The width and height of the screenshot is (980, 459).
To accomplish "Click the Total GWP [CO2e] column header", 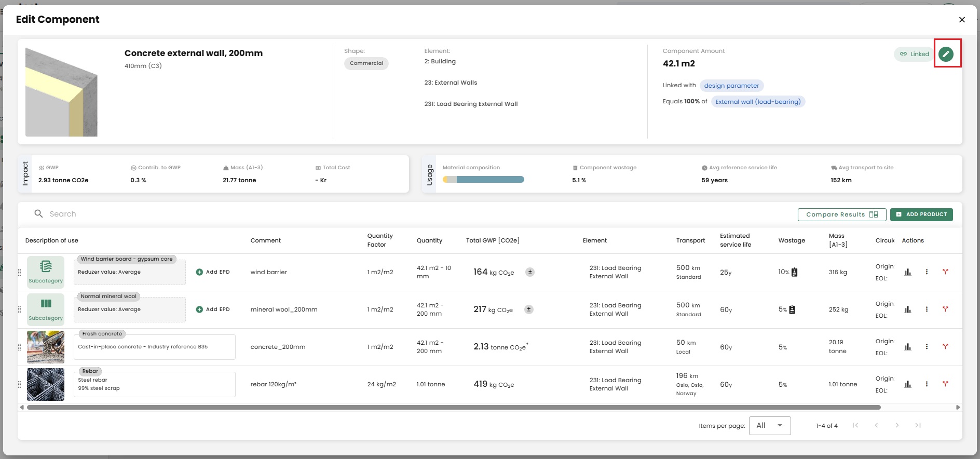I will (493, 240).
